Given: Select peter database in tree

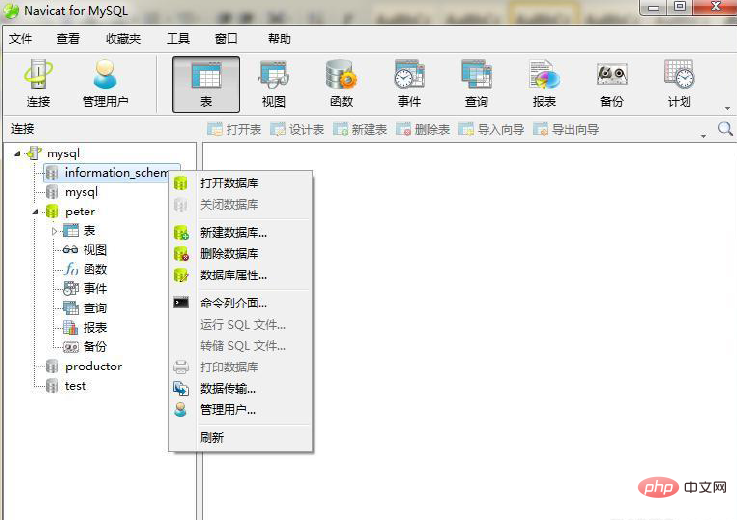Looking at the screenshot, I should tap(71, 212).
